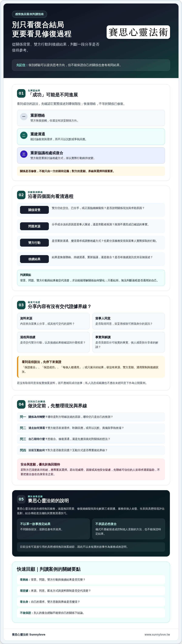
Task: Click the 判讀重點 callout box
Action: point(91,277)
